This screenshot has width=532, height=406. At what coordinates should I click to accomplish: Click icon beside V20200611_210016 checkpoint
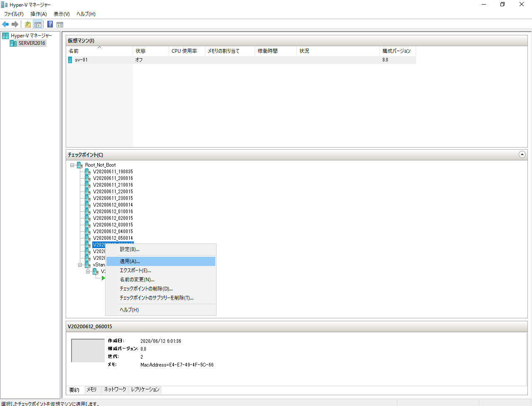click(87, 185)
